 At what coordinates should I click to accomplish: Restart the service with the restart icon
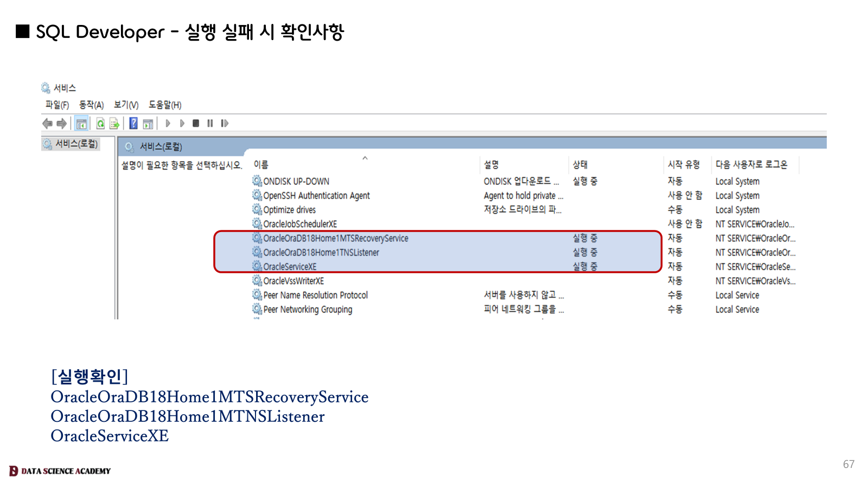[225, 124]
